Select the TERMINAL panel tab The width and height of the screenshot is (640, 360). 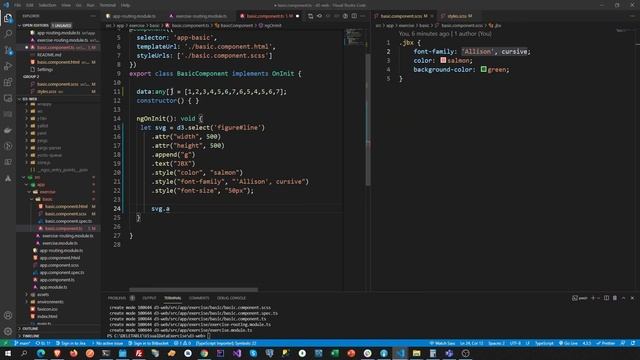tap(173, 298)
